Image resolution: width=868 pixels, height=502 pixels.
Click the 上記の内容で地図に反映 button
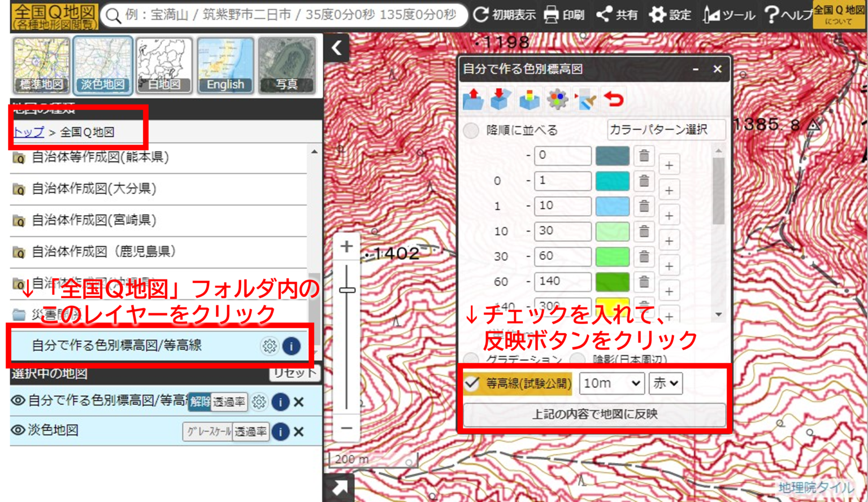click(596, 415)
